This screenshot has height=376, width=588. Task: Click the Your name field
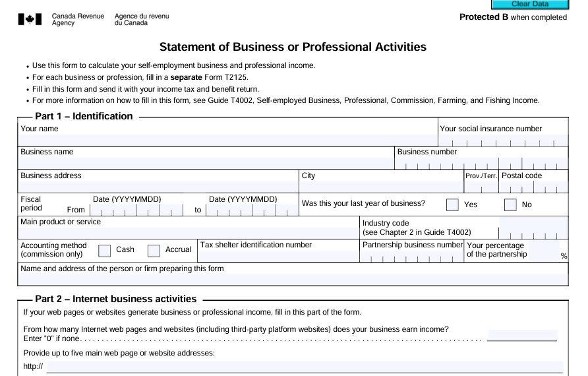click(x=227, y=140)
